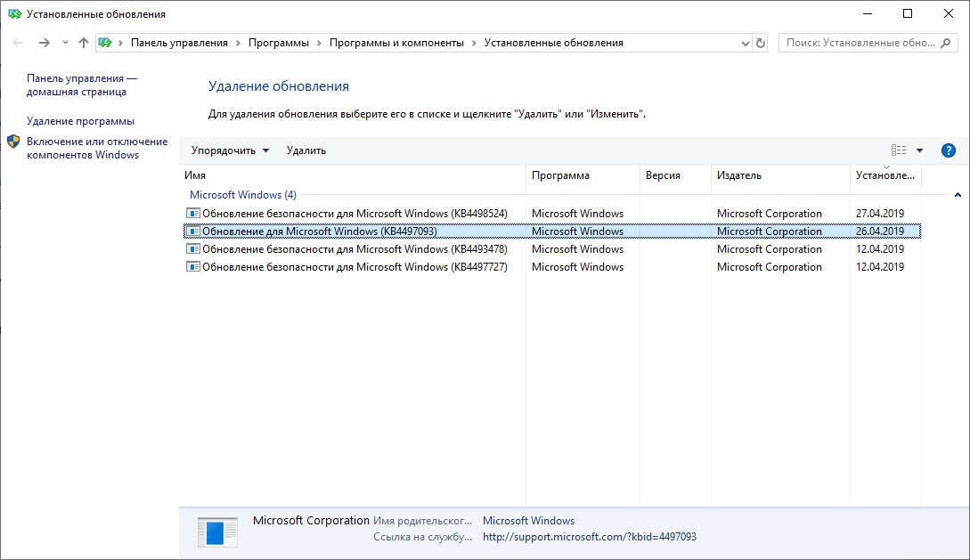Viewport: 970px width, 560px height.
Task: Collapse the Microsoft Windows (4) group
Action: click(958, 195)
